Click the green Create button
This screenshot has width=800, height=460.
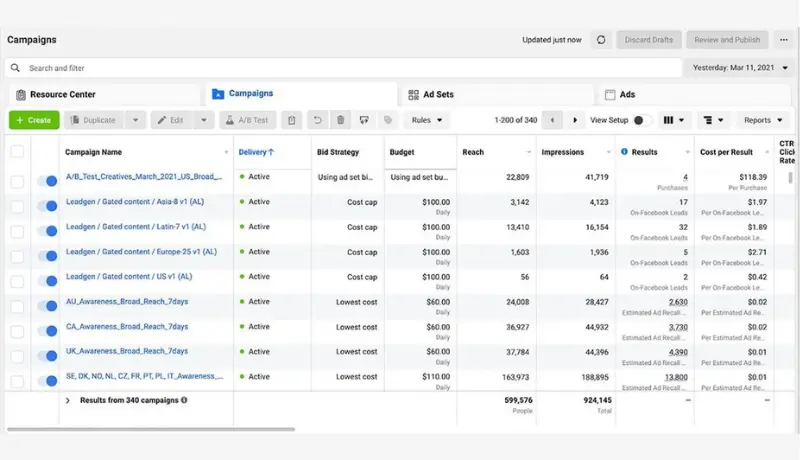(x=34, y=120)
